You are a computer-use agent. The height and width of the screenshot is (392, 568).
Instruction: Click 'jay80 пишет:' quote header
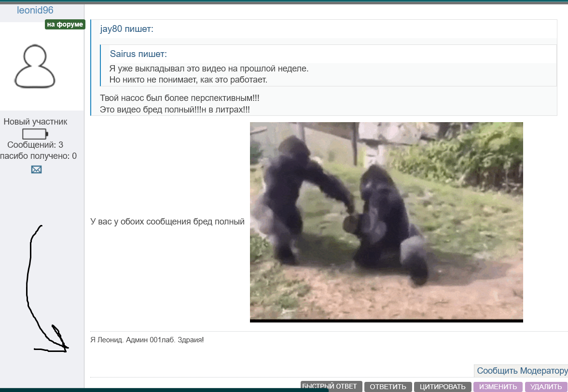(127, 28)
